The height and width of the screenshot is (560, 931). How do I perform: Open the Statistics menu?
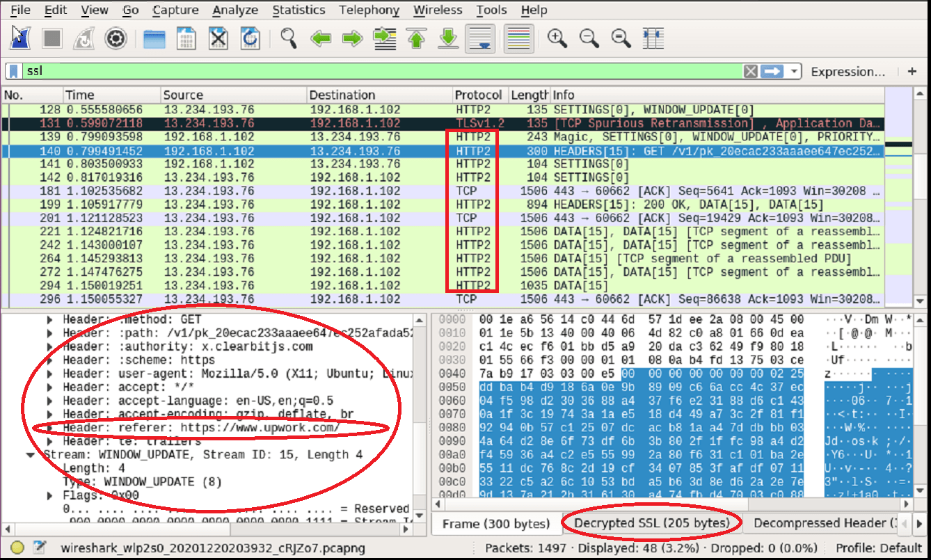[x=299, y=10]
